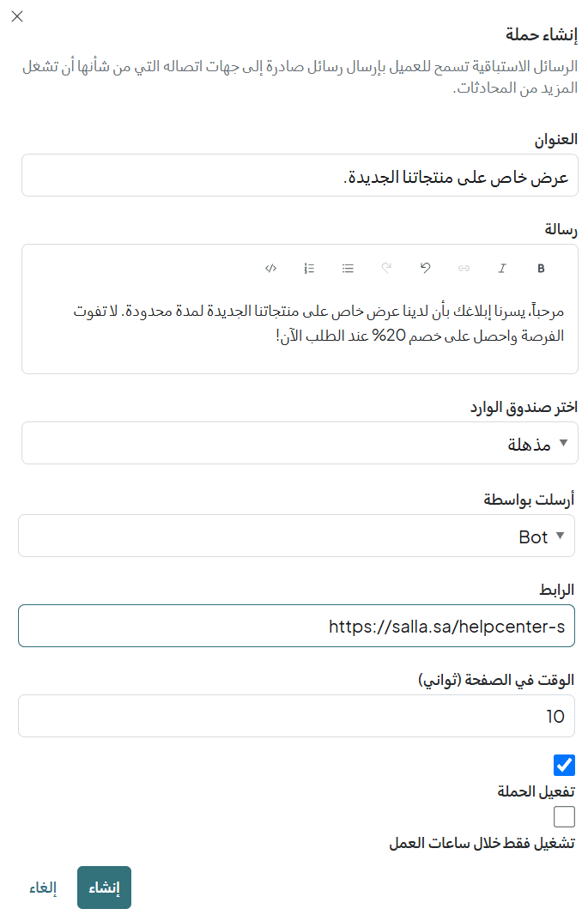Close the create campaign dialog
The image size is (588, 915).
pos(17,16)
